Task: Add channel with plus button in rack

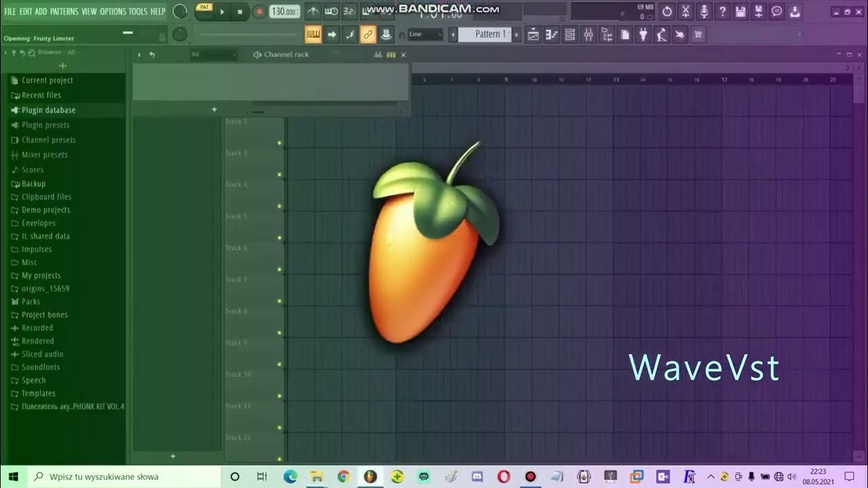Action: pos(214,109)
